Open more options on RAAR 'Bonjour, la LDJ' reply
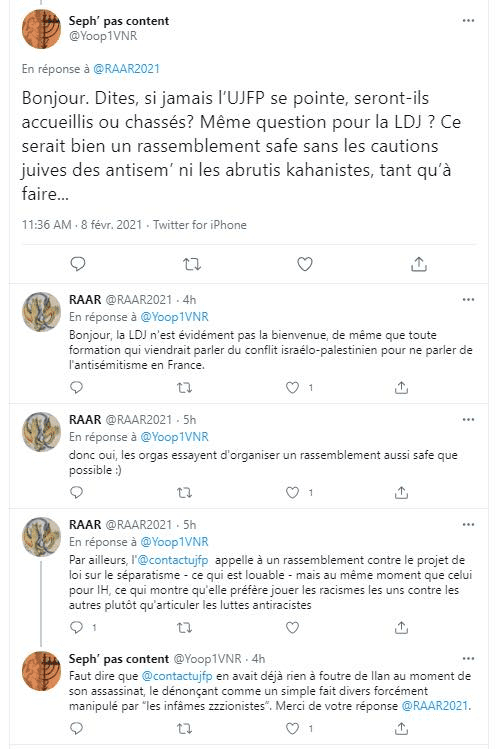Screen dimensions: 498x749 coord(468,300)
